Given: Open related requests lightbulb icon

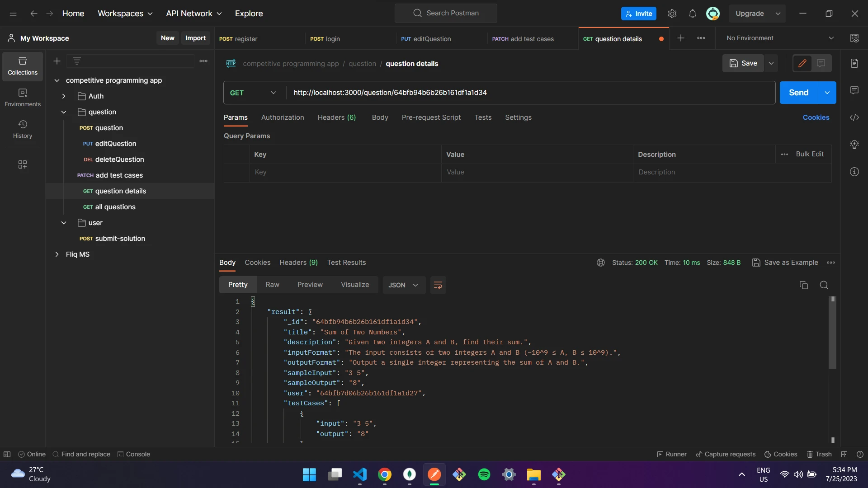Looking at the screenshot, I should [854, 145].
